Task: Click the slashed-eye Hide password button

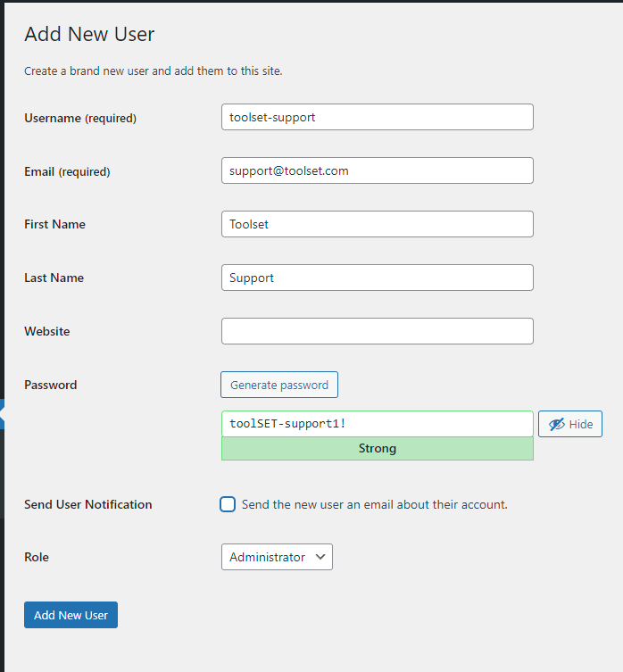Action: (569, 424)
